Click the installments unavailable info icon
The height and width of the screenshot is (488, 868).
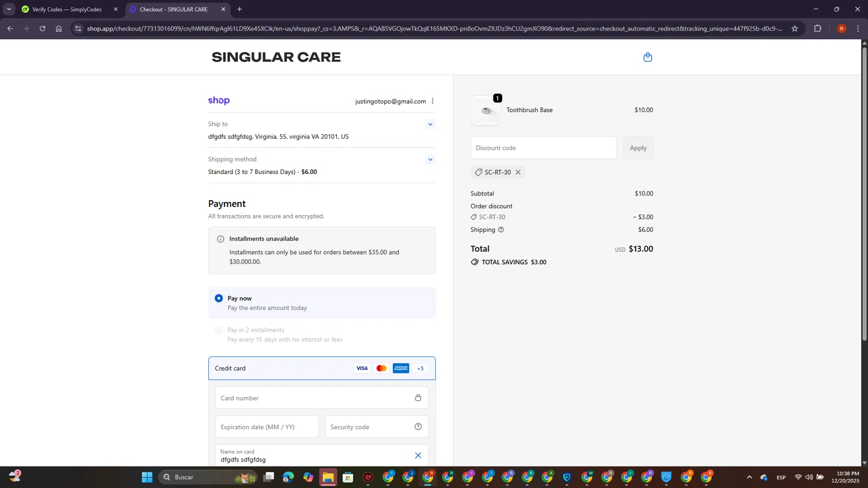[220, 239]
